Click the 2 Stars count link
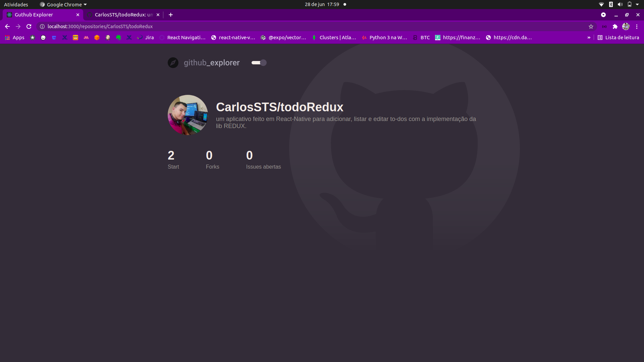 click(171, 155)
